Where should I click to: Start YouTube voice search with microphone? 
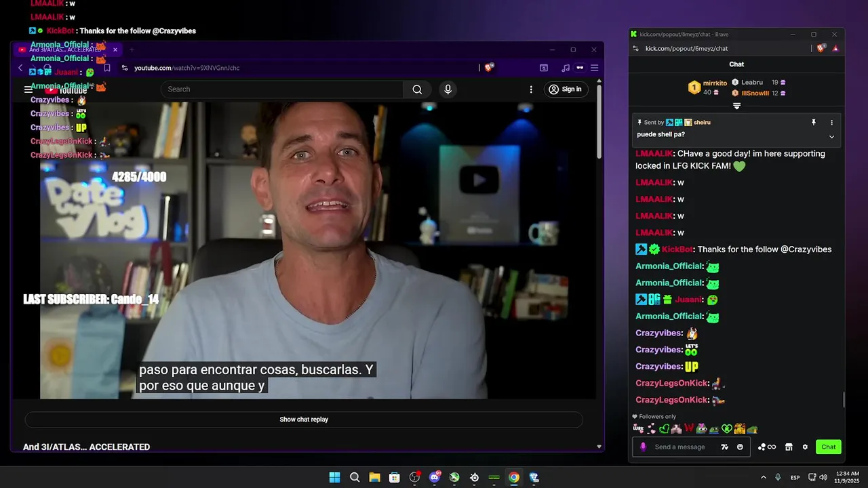pyautogui.click(x=448, y=89)
